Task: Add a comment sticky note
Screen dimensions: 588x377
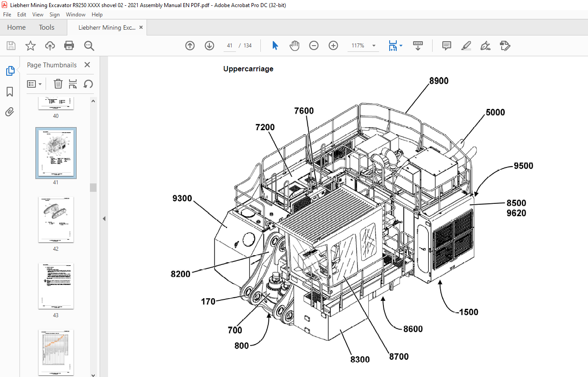Action: [447, 46]
